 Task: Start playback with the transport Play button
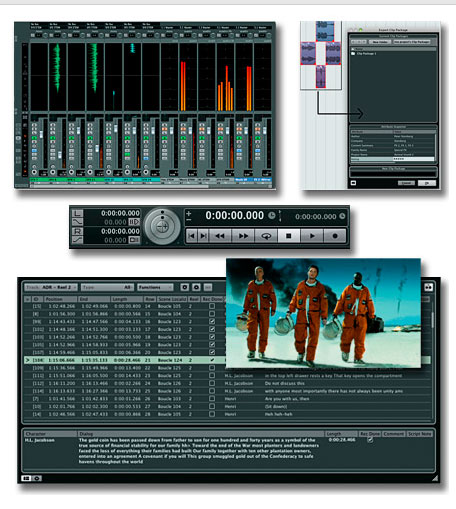pos(312,236)
